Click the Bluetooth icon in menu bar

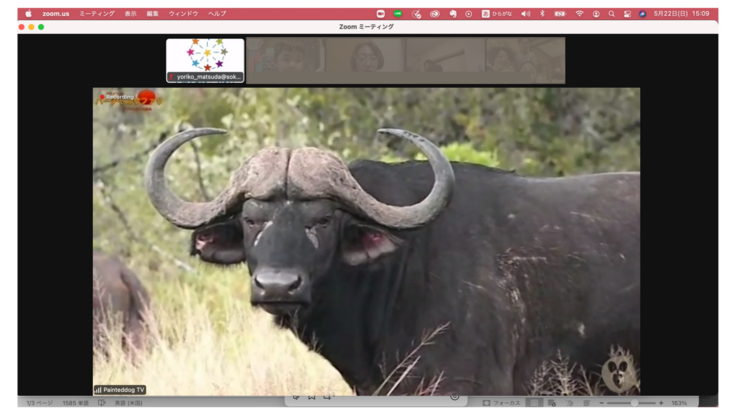pos(542,14)
